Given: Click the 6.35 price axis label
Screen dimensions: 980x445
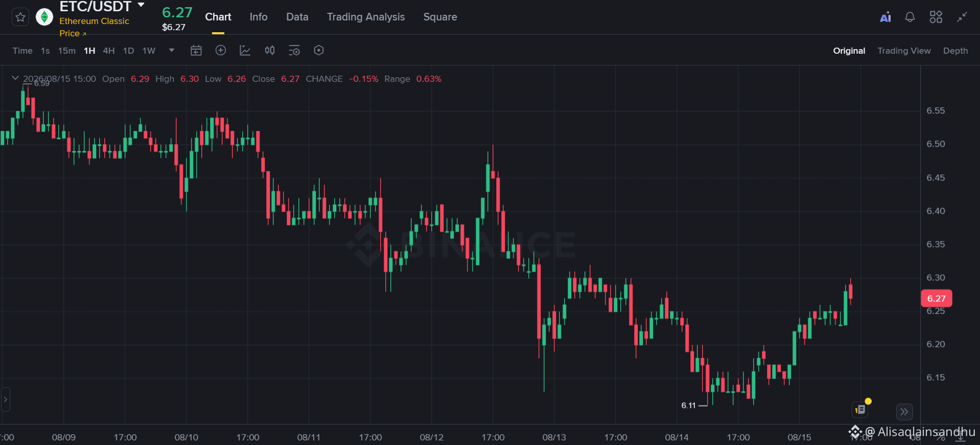Looking at the screenshot, I should [x=936, y=244].
